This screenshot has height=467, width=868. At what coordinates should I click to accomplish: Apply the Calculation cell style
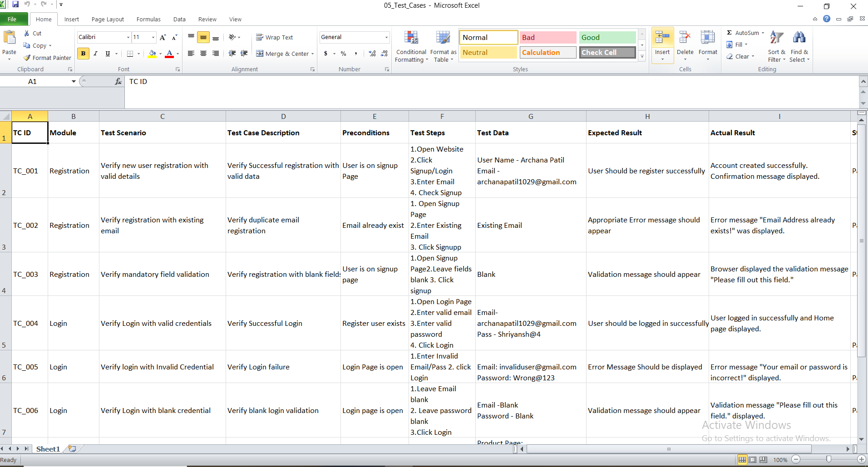point(547,53)
